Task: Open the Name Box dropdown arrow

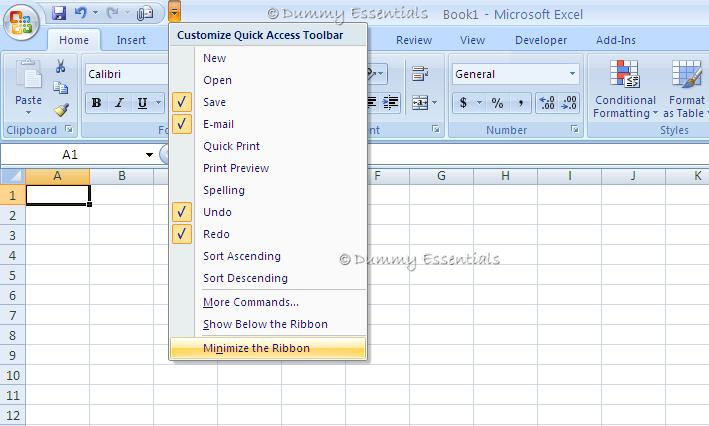Action: [x=149, y=155]
